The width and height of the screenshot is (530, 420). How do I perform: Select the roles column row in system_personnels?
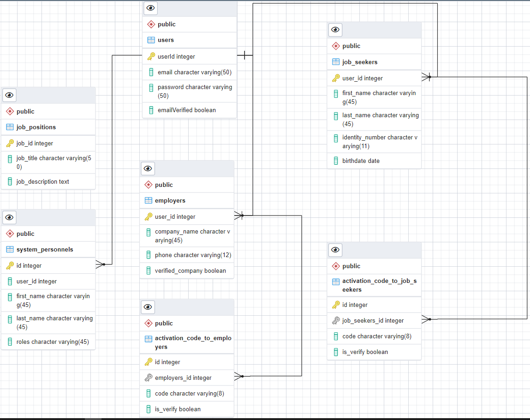48,342
